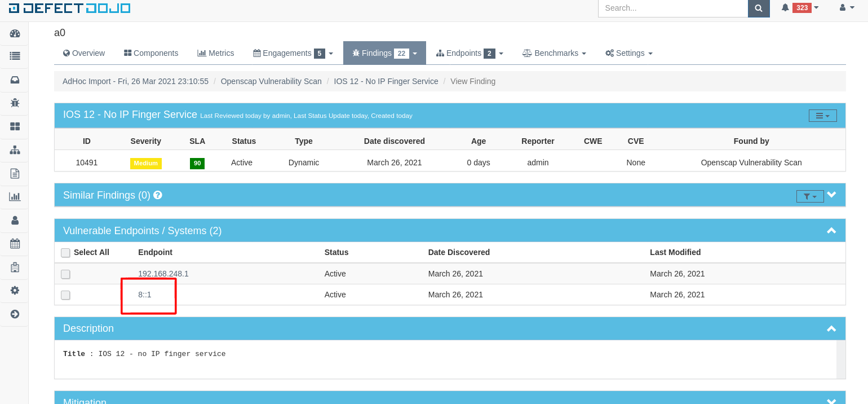Collapse the Vulnerable Endpoints panel
The width and height of the screenshot is (868, 404).
[831, 230]
